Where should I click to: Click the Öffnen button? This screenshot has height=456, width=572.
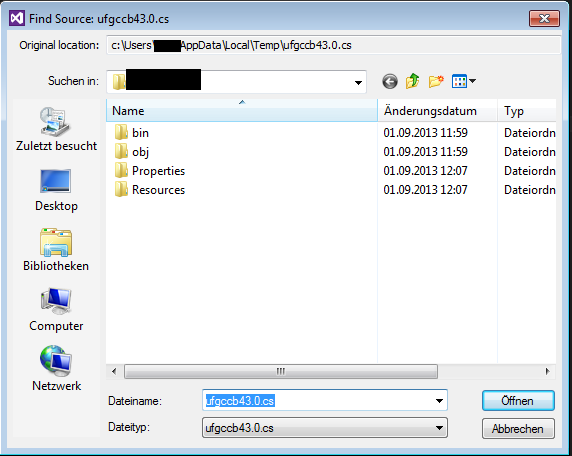click(x=518, y=401)
